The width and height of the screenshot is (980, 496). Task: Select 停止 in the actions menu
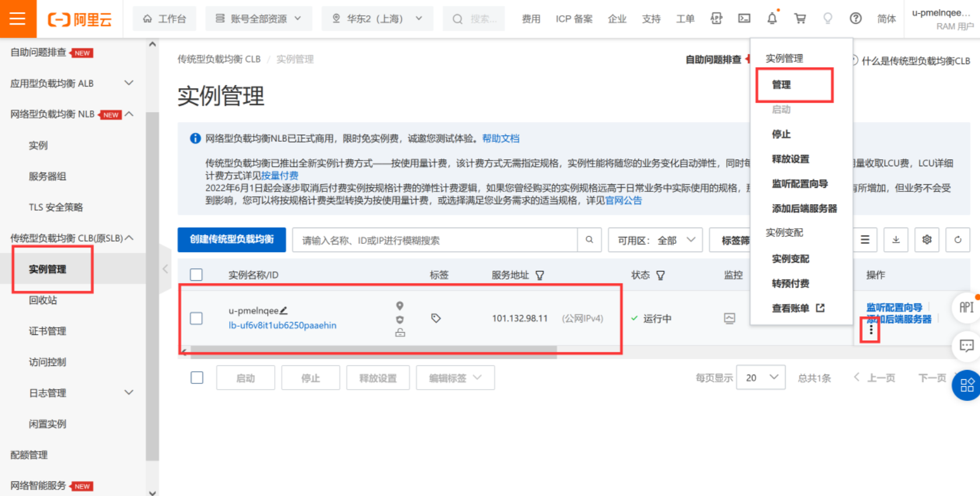(781, 134)
